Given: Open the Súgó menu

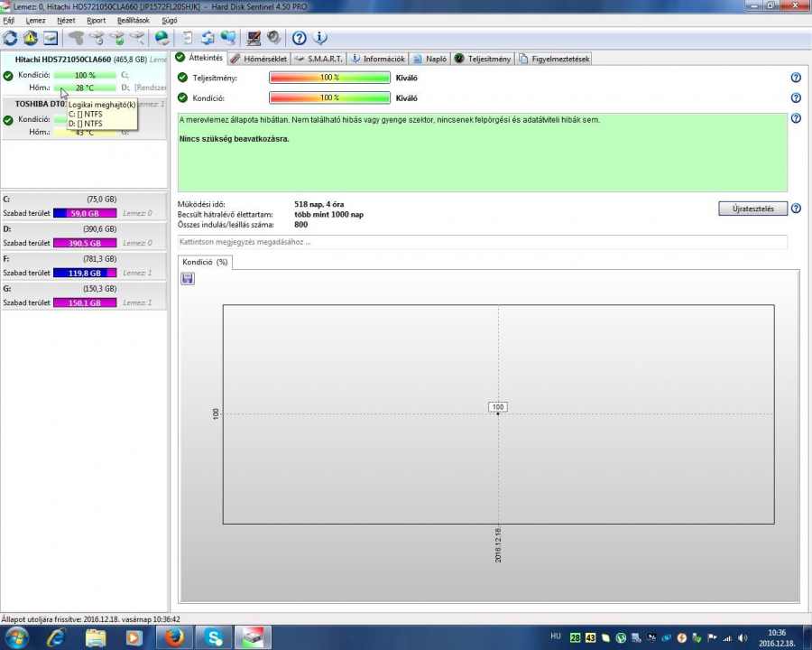Looking at the screenshot, I should point(170,21).
